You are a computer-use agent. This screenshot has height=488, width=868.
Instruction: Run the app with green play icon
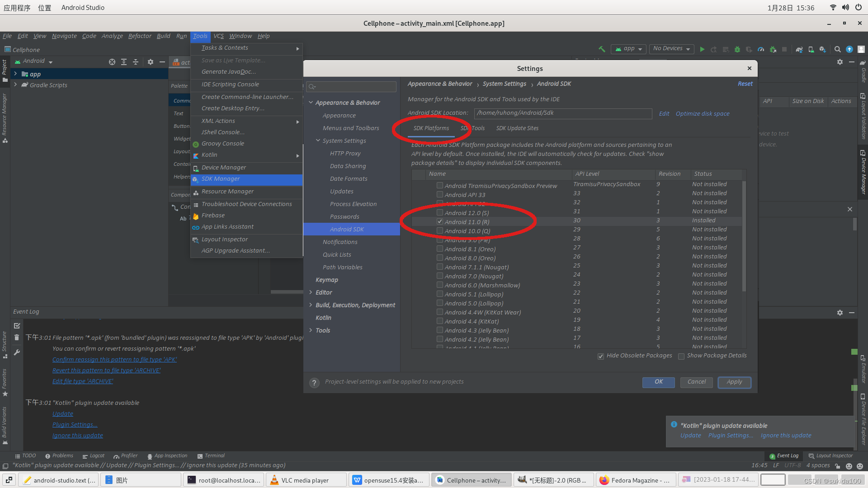[x=702, y=49]
